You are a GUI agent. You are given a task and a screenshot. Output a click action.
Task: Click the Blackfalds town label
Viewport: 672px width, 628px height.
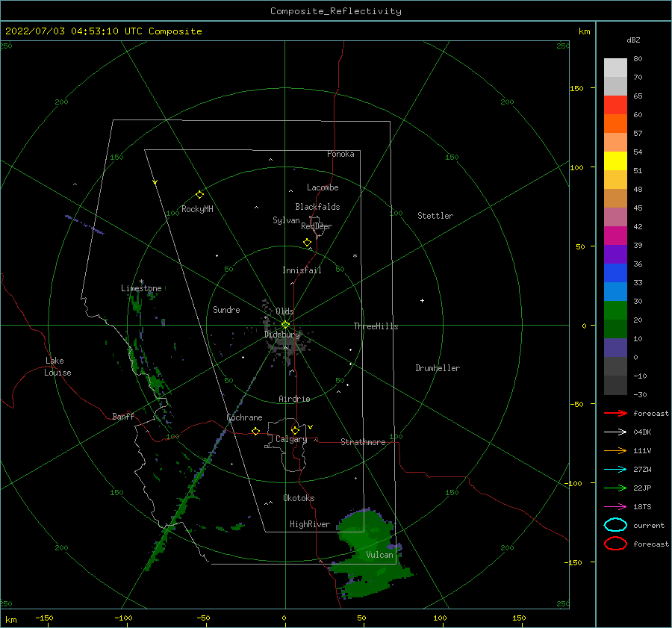tap(317, 207)
